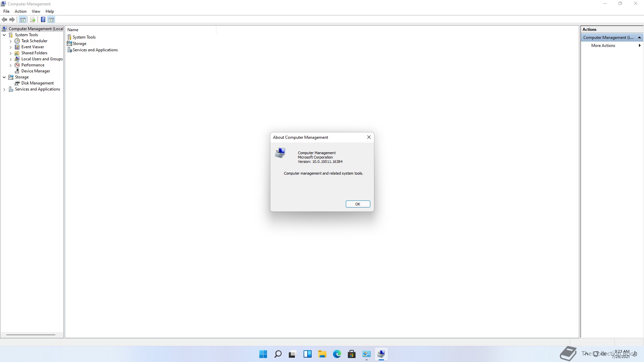Toggle the Show/Hide Action Pane button
Screen dimensions: 644x362
(51, 19)
